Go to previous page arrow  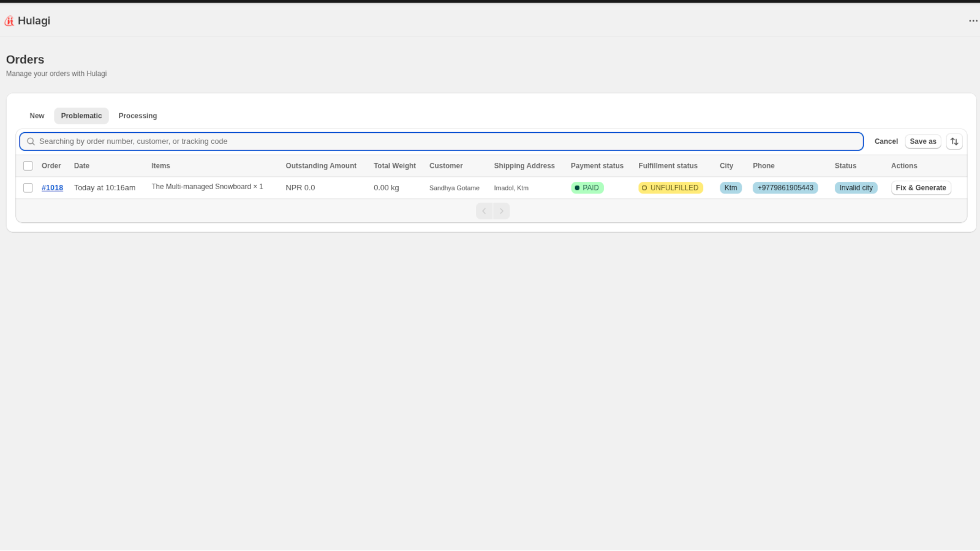[x=484, y=211]
